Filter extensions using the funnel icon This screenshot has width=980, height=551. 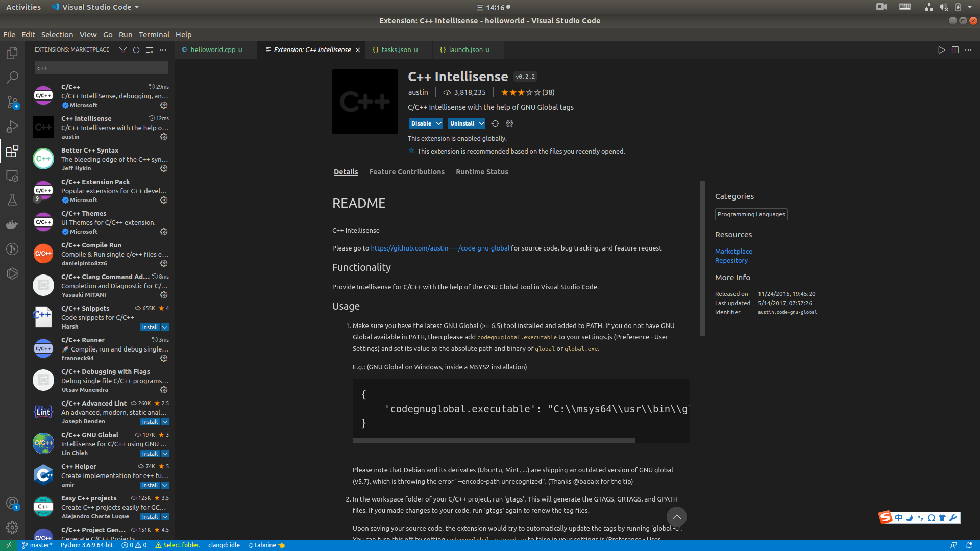(x=123, y=50)
